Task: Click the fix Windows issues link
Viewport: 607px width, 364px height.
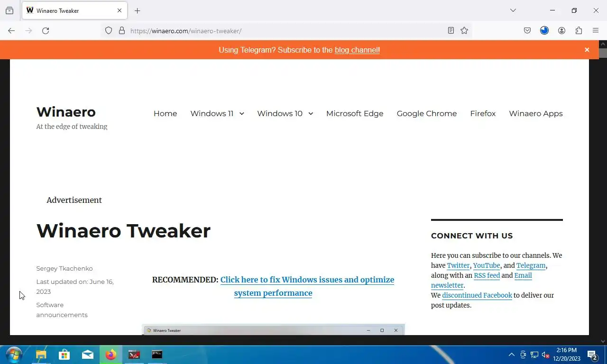Action: [x=307, y=286]
